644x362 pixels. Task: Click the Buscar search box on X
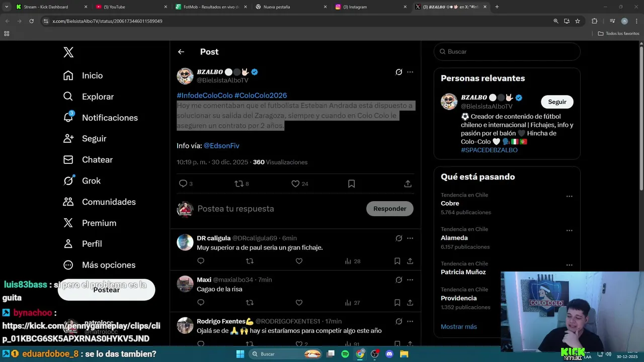coord(507,52)
